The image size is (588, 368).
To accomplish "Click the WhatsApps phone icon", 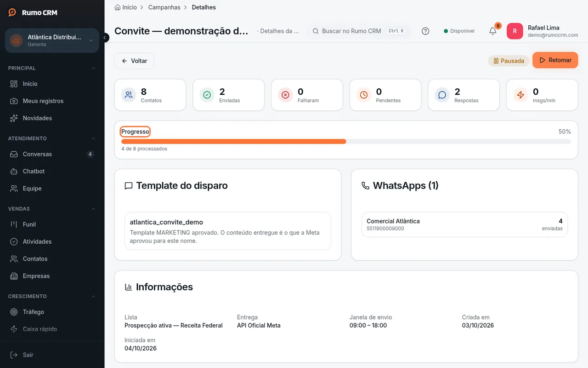I will click(365, 186).
